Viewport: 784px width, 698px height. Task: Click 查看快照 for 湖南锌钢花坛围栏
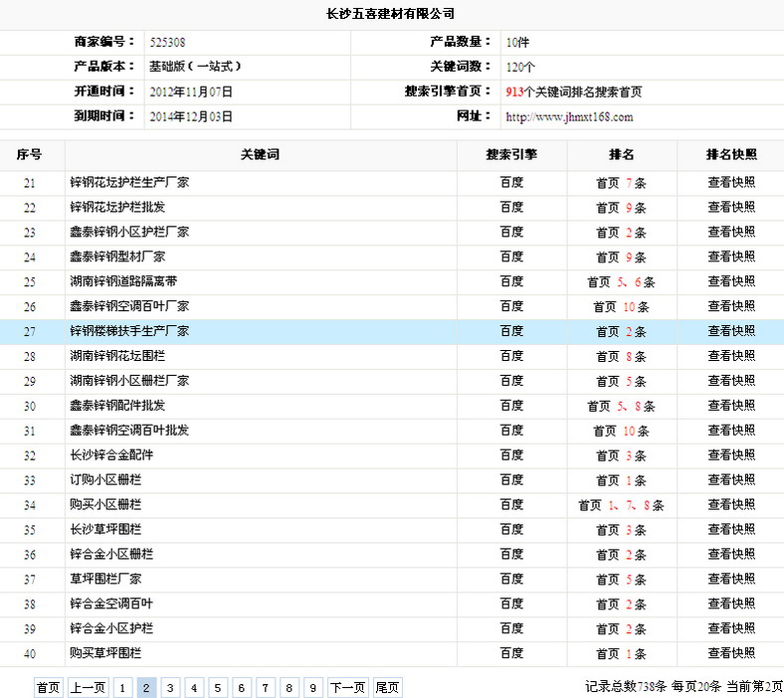tap(731, 356)
